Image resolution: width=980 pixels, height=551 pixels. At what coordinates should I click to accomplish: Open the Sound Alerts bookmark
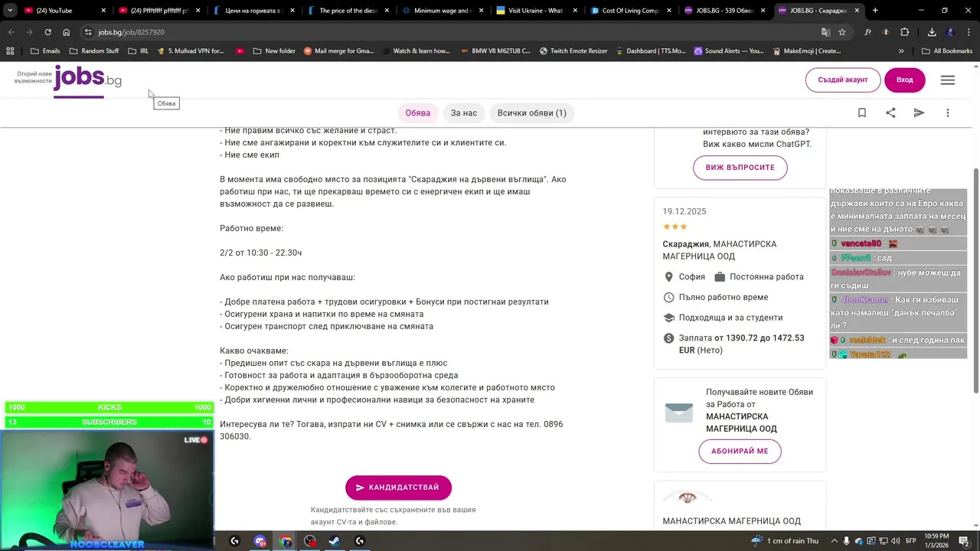(x=729, y=51)
